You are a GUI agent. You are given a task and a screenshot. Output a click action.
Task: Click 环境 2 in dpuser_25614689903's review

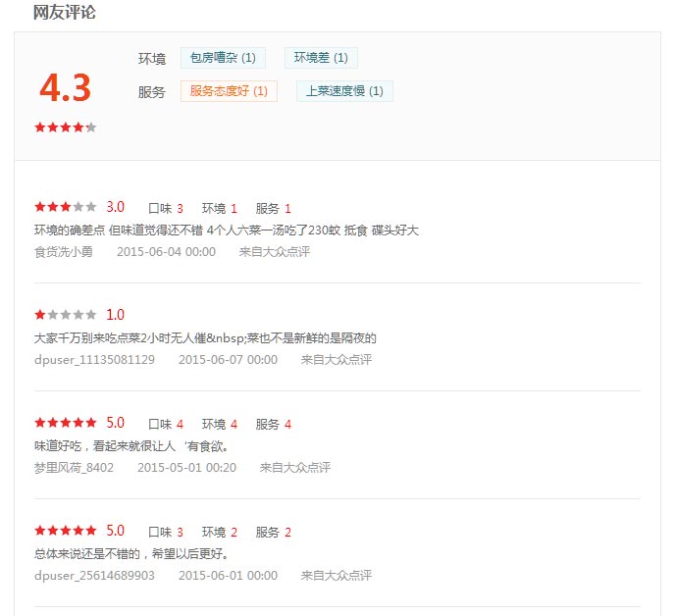(220, 533)
